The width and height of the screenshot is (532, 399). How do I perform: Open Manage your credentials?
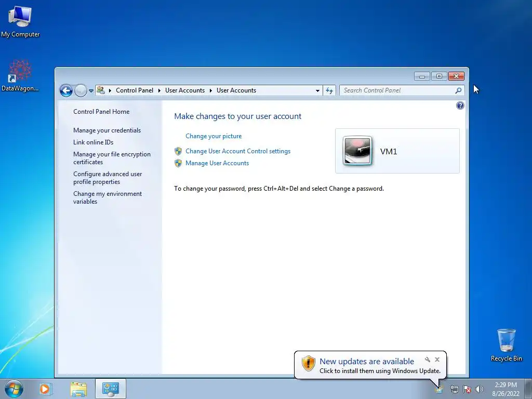click(x=107, y=130)
